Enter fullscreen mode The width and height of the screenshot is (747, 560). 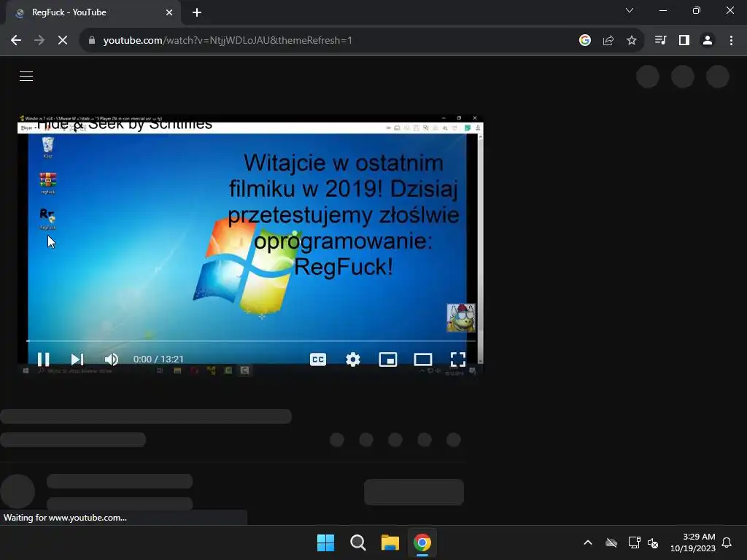coord(458,359)
